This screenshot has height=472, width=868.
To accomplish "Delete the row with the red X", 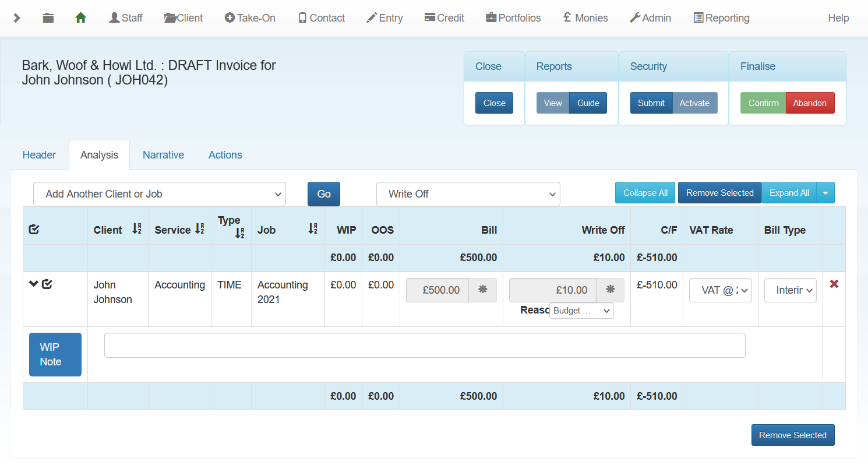I will (x=834, y=284).
